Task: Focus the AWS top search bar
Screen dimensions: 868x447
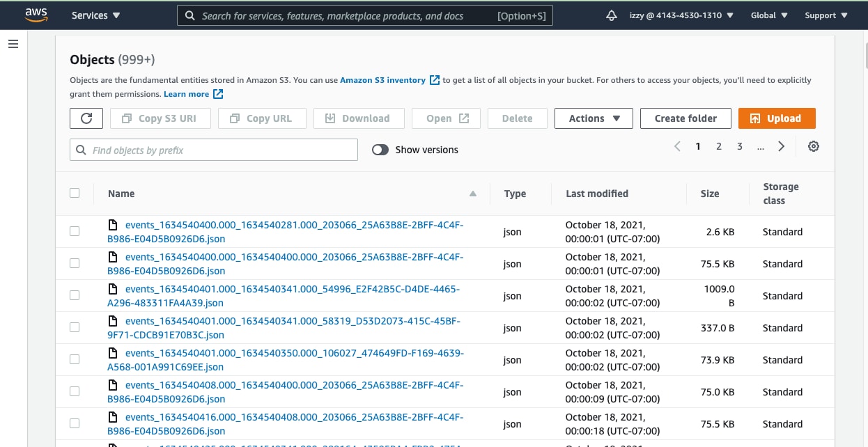Action: (x=365, y=15)
